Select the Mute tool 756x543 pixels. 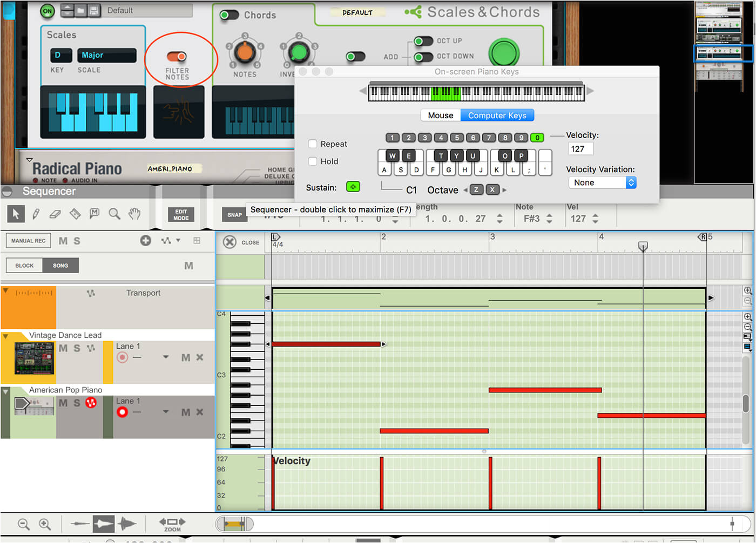(94, 214)
